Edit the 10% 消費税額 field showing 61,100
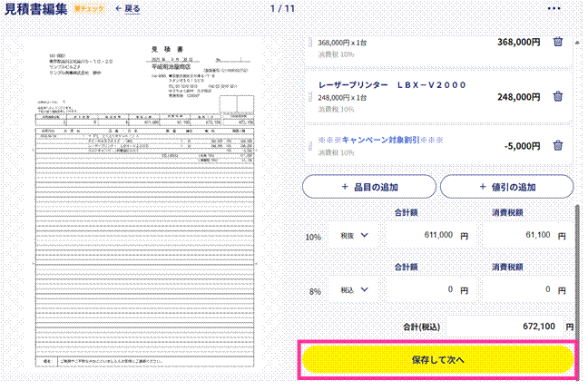 tap(528, 236)
